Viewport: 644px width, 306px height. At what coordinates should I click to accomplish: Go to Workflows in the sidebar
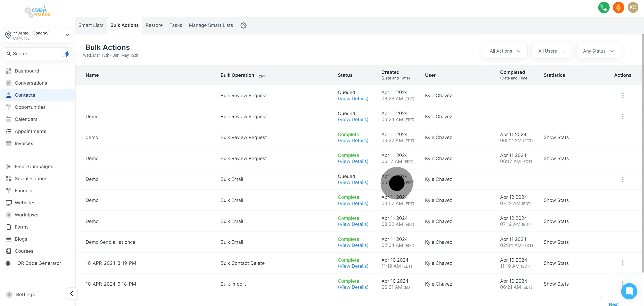pyautogui.click(x=27, y=215)
